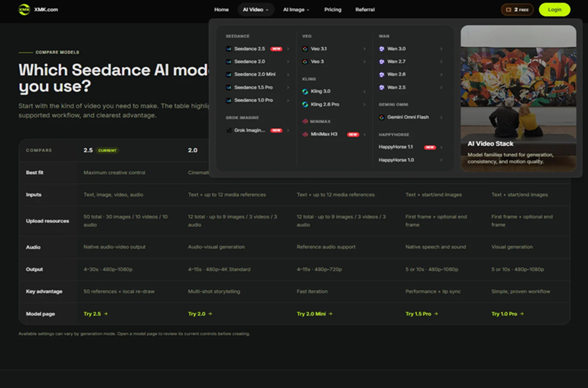Viewport: 588px width, 388px height.
Task: Expand the Kling 3.0 chevron
Action: tap(365, 91)
